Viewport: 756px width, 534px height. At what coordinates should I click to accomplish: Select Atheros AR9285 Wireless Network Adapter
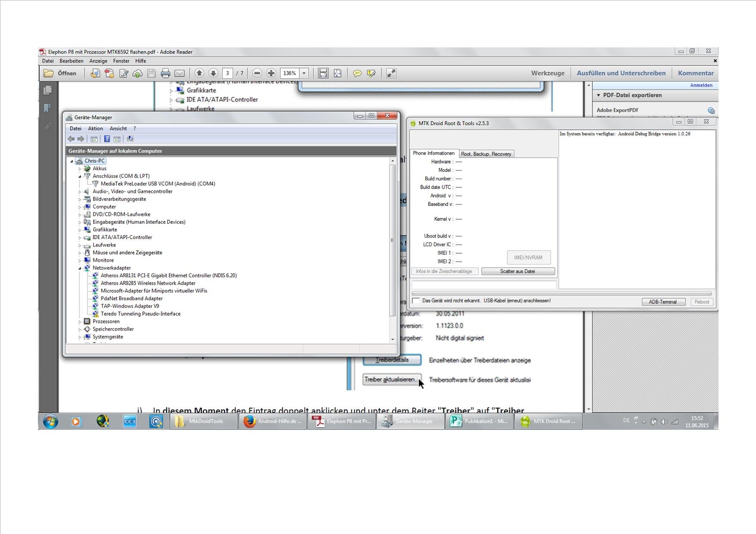pos(148,283)
